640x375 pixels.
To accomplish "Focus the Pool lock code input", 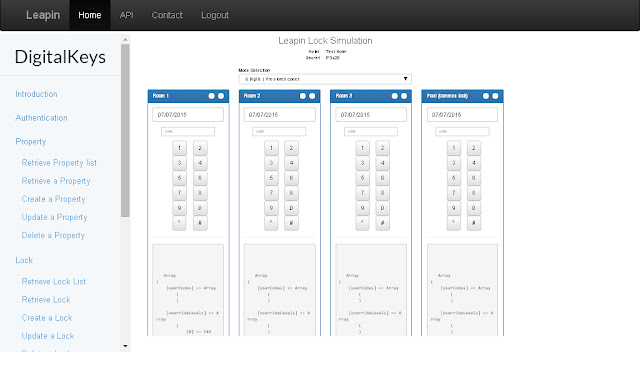I will point(462,131).
